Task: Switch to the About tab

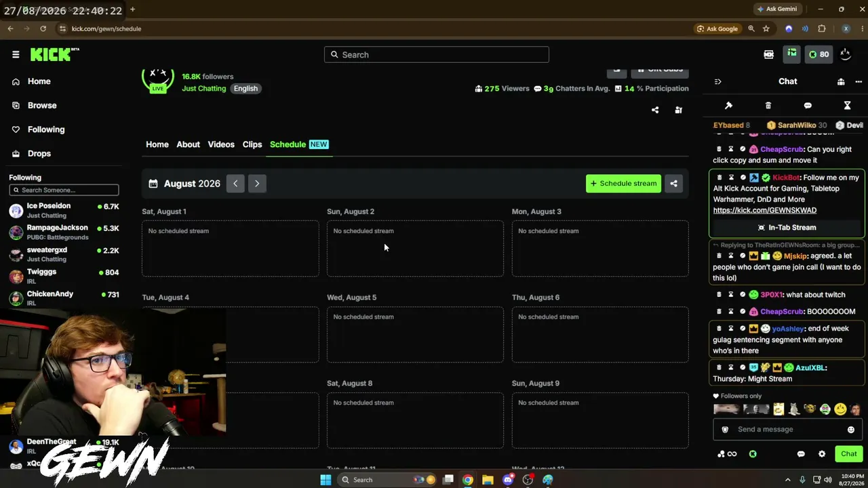Action: pos(188,144)
